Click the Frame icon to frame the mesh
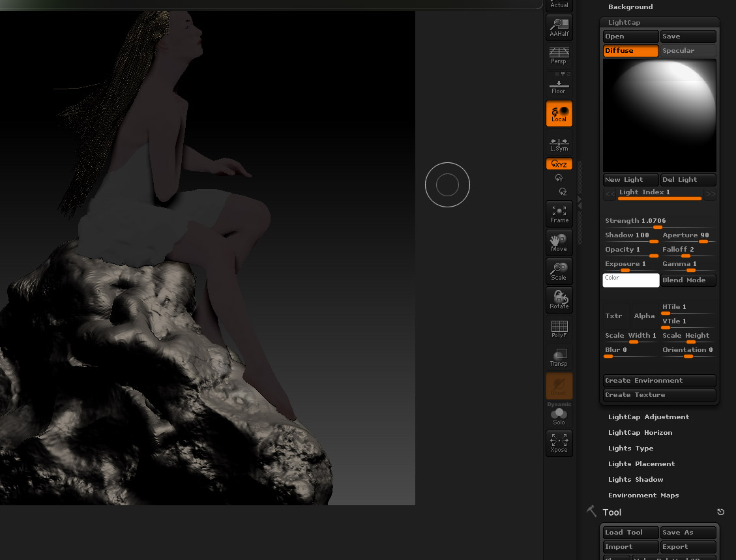Screen dimensions: 736x560 click(x=559, y=214)
